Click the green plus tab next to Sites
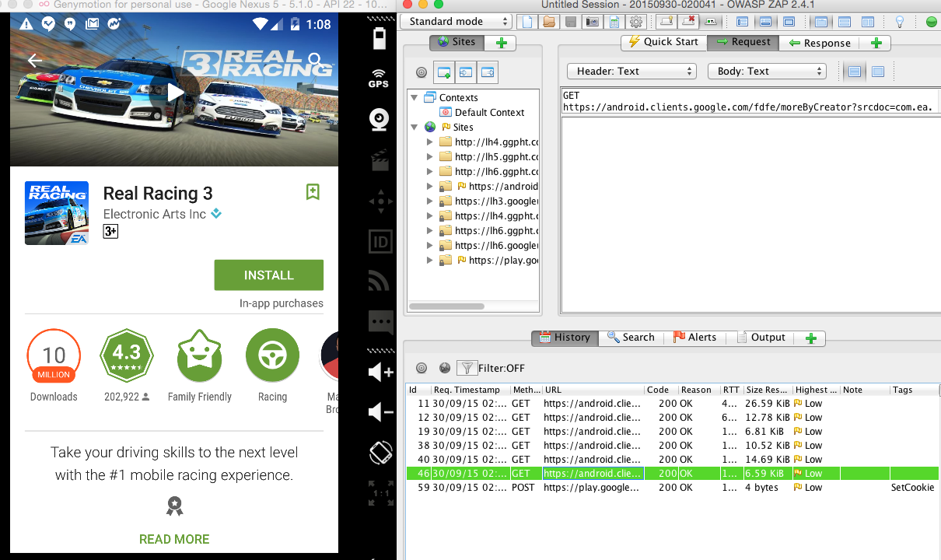 pyautogui.click(x=501, y=43)
